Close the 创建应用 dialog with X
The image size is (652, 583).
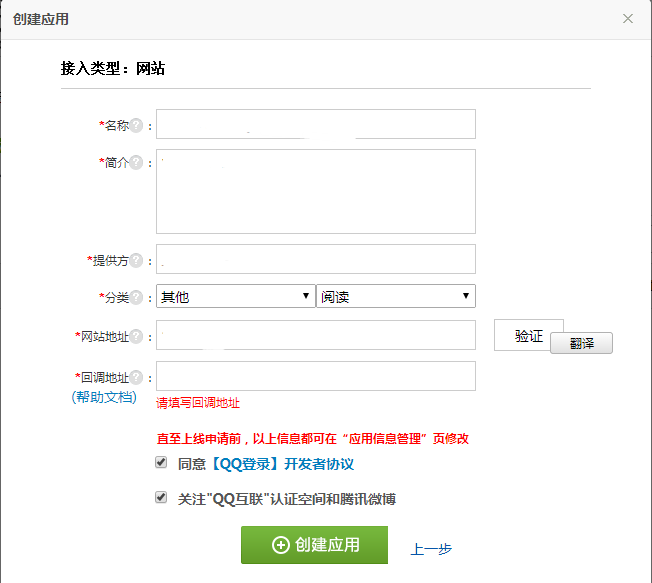pos(627,19)
